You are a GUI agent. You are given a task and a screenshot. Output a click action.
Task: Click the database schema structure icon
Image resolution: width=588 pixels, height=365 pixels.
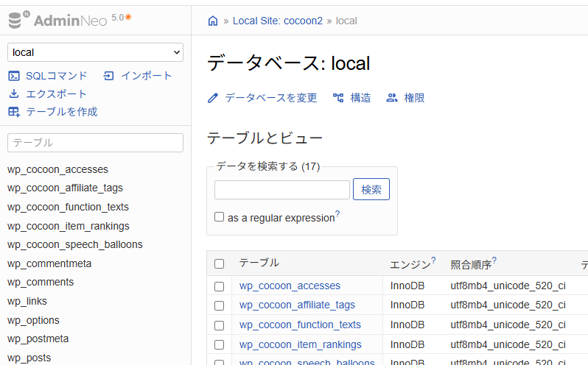click(x=338, y=98)
